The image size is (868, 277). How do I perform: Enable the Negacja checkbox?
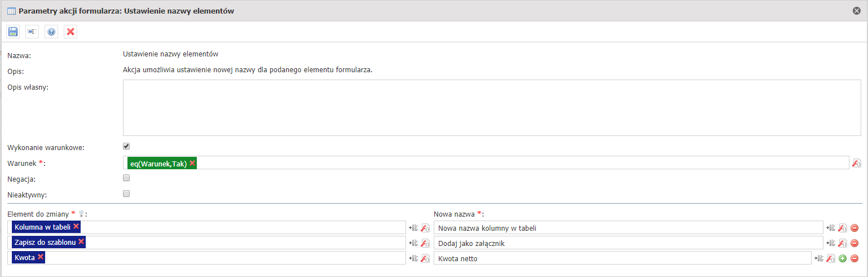126,178
